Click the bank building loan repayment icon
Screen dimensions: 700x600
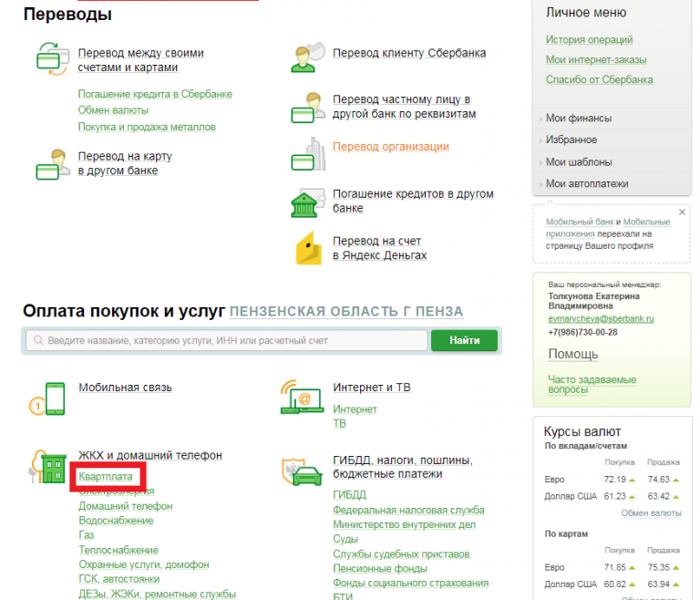point(307,202)
